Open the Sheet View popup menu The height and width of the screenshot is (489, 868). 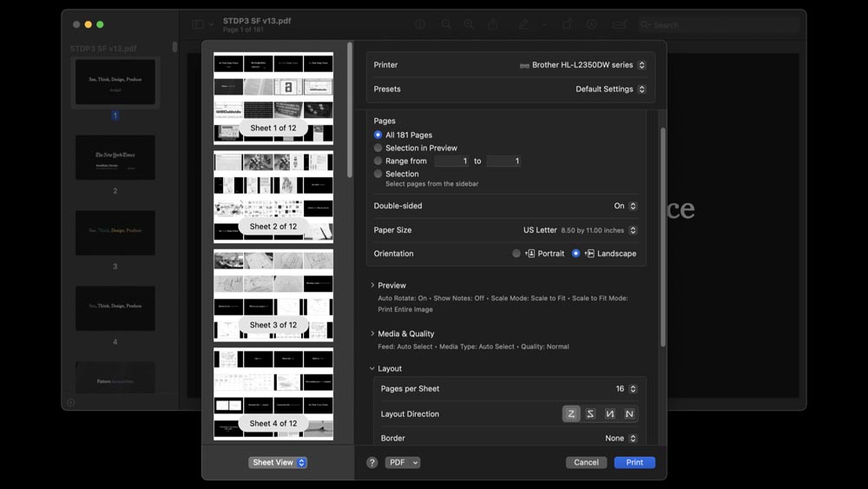coord(278,463)
